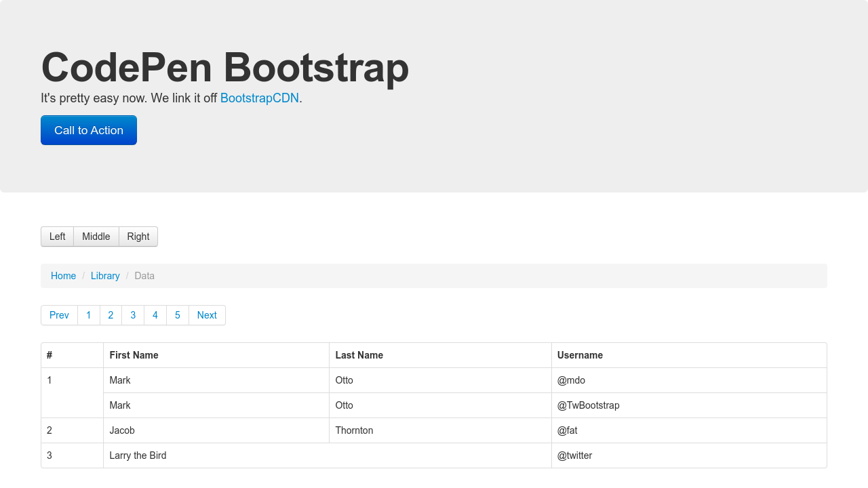Viewport: 868px width, 488px height.
Task: Click the First Name column header
Action: pos(134,355)
